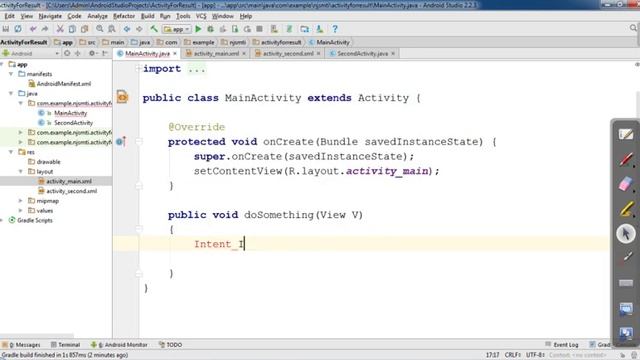Open the Refactor menu

point(124,16)
